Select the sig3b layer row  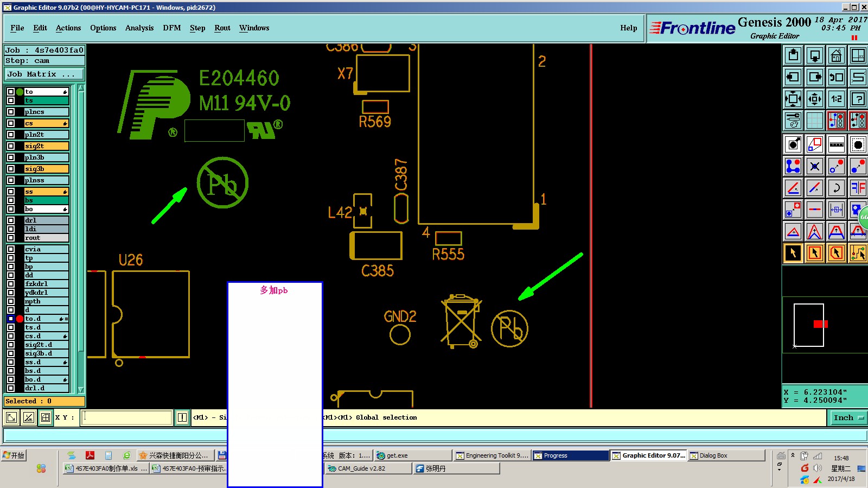pos(47,169)
